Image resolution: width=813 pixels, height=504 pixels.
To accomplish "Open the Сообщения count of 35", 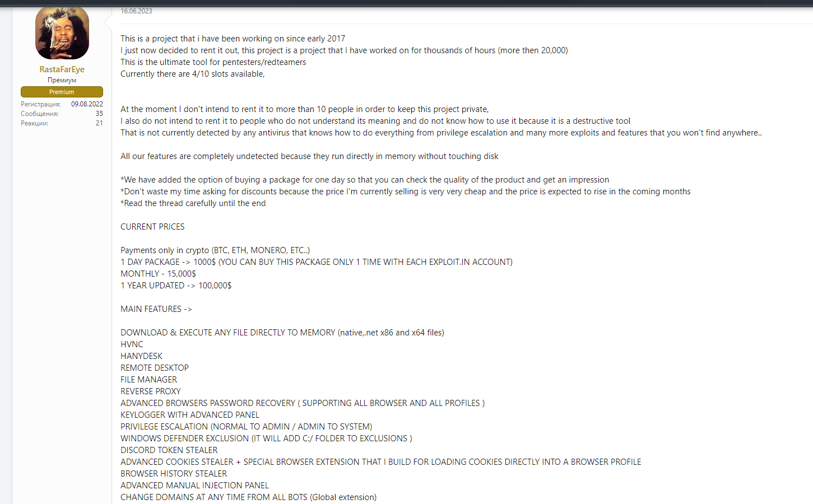I will tap(99, 114).
